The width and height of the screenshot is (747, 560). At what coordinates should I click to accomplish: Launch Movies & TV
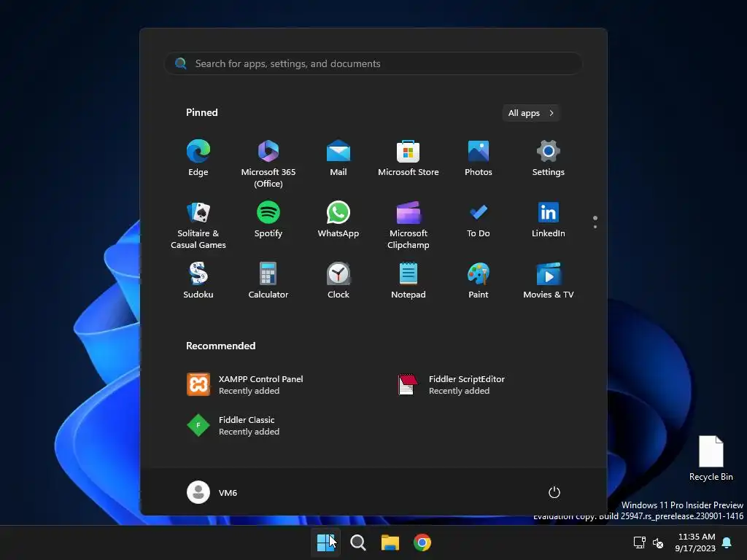click(549, 281)
